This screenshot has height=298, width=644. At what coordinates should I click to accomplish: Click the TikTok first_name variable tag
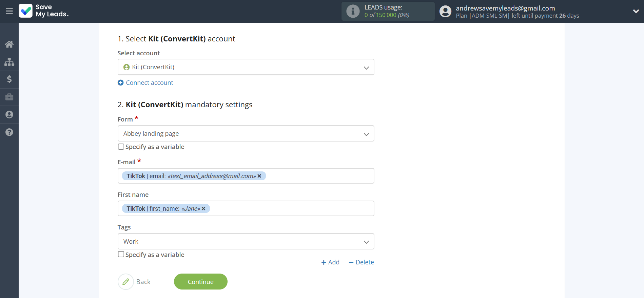pyautogui.click(x=166, y=208)
